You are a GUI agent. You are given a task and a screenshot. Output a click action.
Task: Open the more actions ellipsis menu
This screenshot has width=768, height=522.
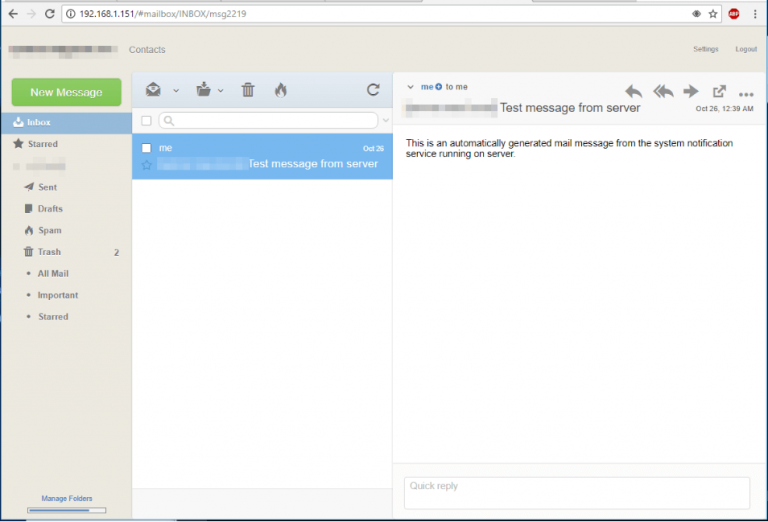point(746,94)
